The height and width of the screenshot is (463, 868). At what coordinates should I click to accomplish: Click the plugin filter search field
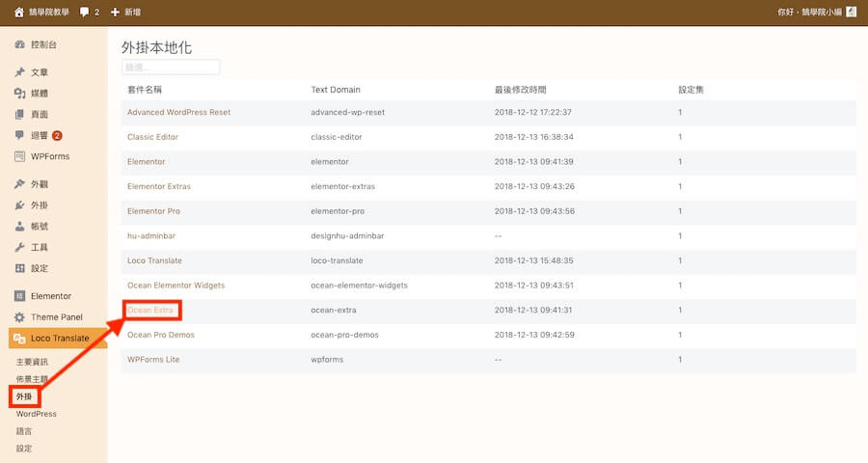(x=171, y=68)
